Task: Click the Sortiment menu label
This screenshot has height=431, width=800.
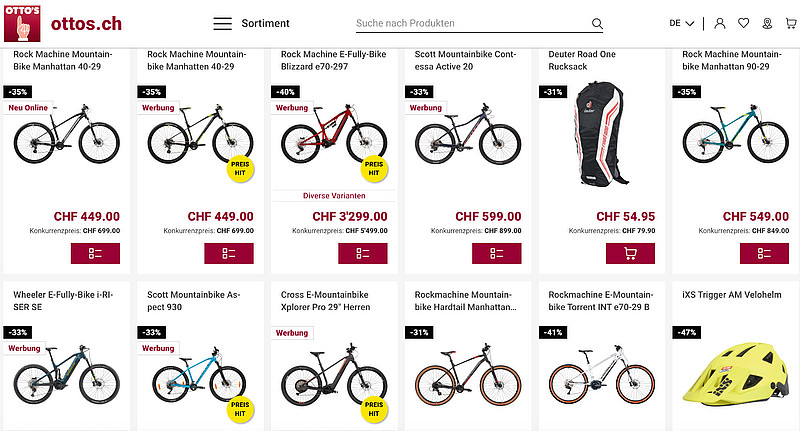Action: [x=266, y=23]
